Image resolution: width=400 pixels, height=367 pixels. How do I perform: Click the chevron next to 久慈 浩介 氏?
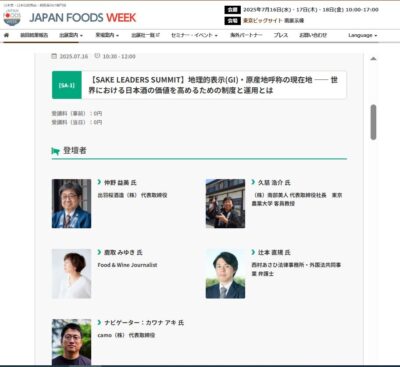click(253, 182)
